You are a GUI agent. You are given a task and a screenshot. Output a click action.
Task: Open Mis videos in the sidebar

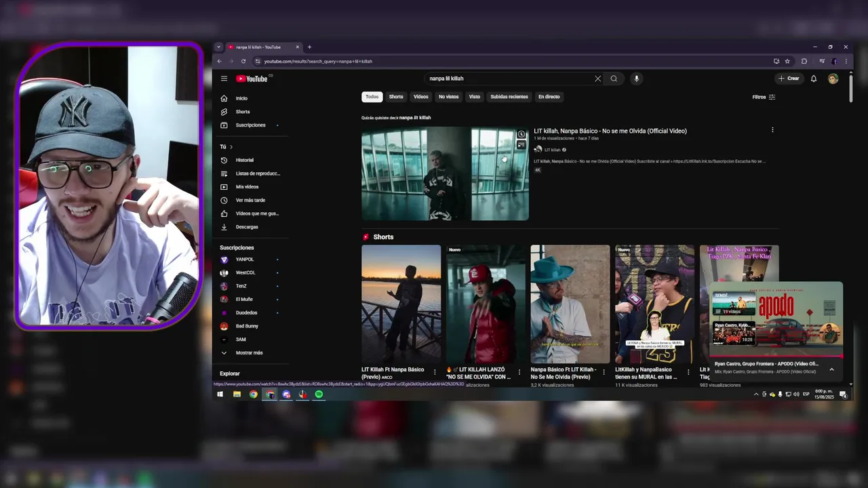point(247,186)
